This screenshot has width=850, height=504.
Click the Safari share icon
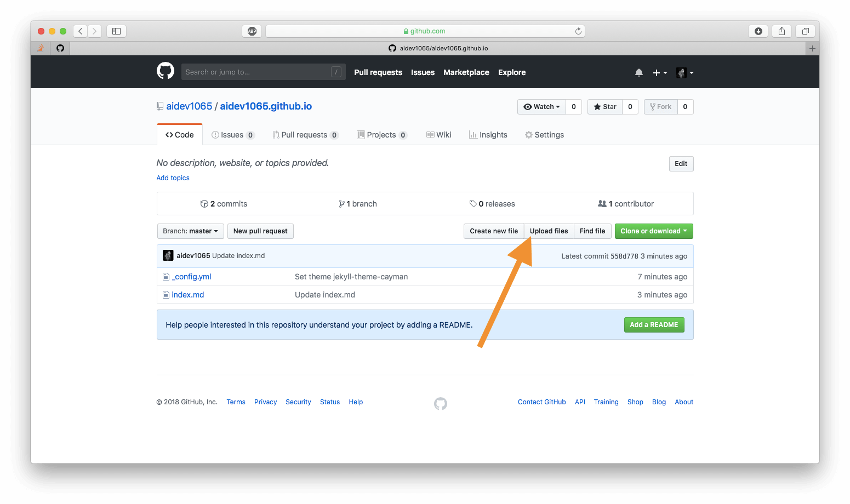pos(781,31)
